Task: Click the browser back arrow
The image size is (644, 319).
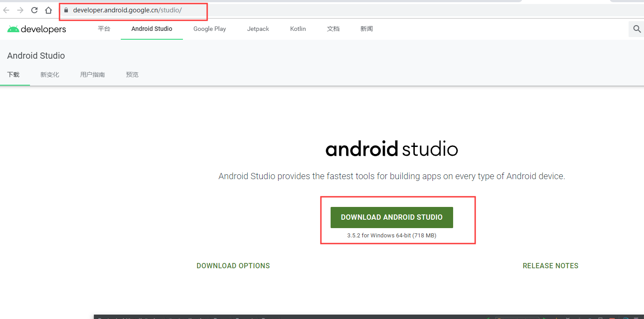Action: pos(6,10)
